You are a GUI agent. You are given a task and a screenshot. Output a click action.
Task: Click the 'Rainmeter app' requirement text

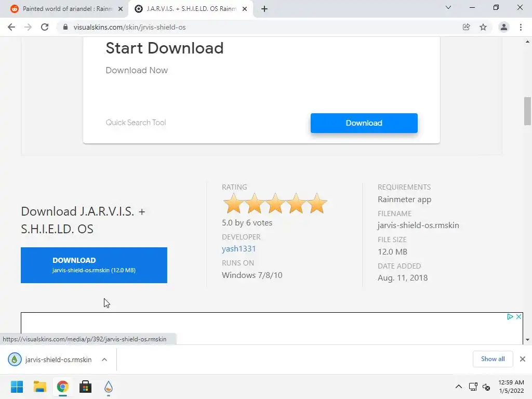404,199
